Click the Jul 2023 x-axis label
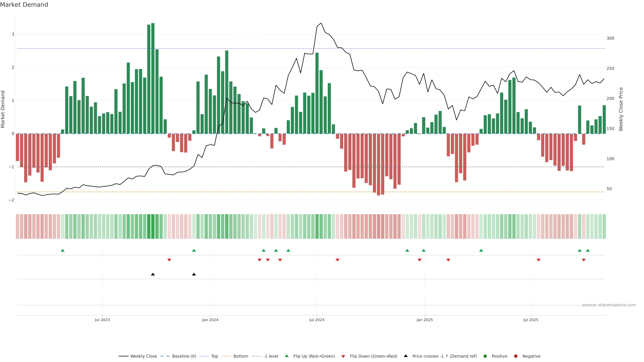This screenshot has height=362, width=644. (102, 320)
